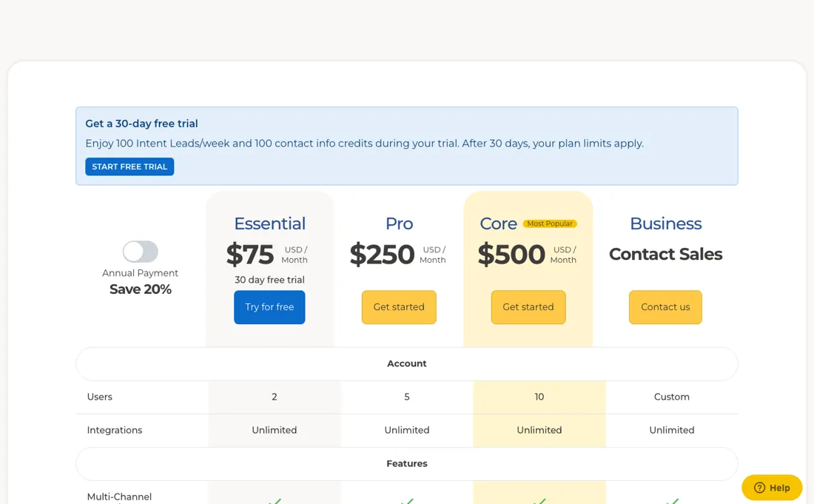Select the Pro plan heading
Image resolution: width=814 pixels, height=504 pixels.
point(399,224)
